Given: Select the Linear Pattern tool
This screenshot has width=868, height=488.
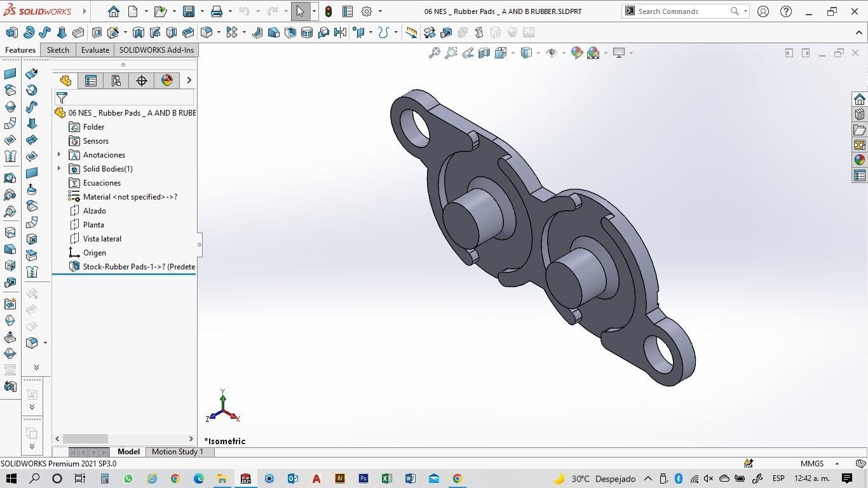Looking at the screenshot, I should click(x=232, y=32).
